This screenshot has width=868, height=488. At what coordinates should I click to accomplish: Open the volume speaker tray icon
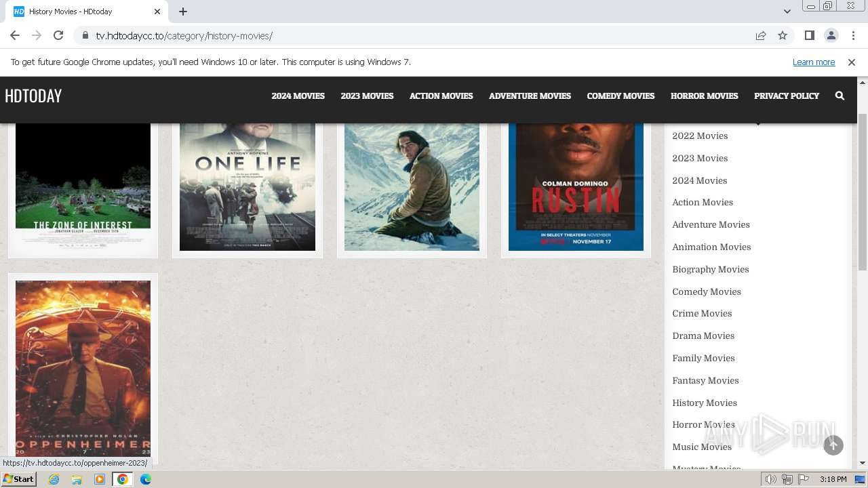[x=771, y=479]
